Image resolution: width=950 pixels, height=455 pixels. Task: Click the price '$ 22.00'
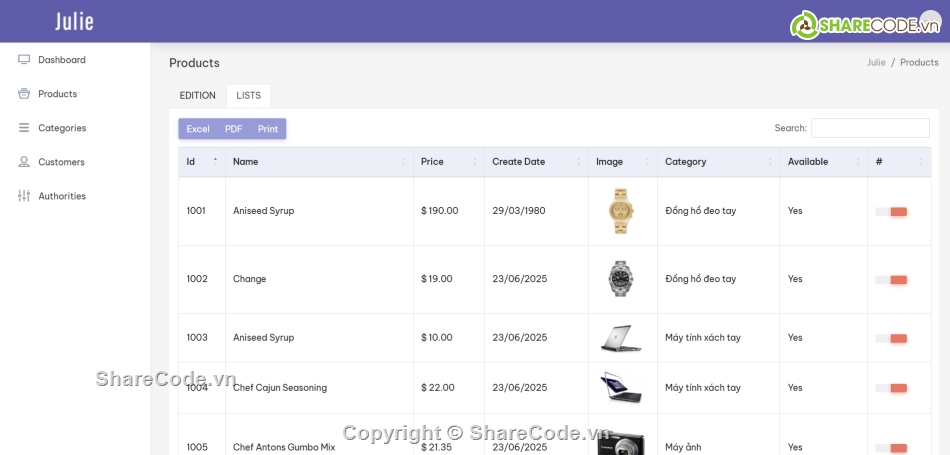(x=437, y=388)
